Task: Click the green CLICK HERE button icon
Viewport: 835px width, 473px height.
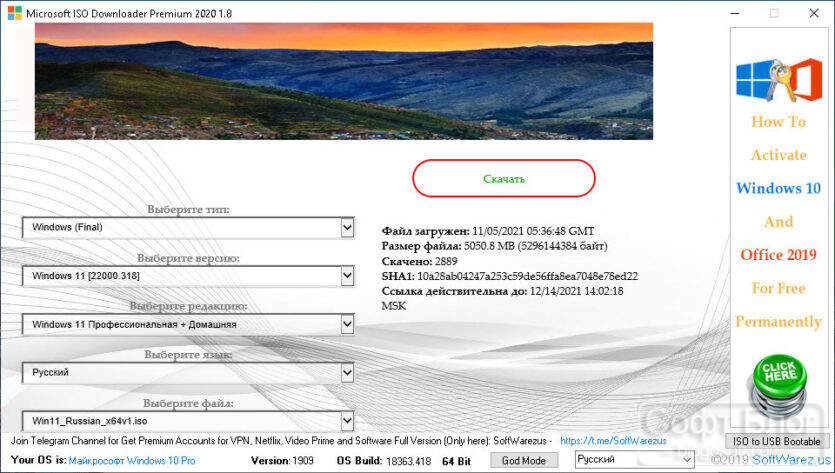Action: pyautogui.click(x=780, y=386)
